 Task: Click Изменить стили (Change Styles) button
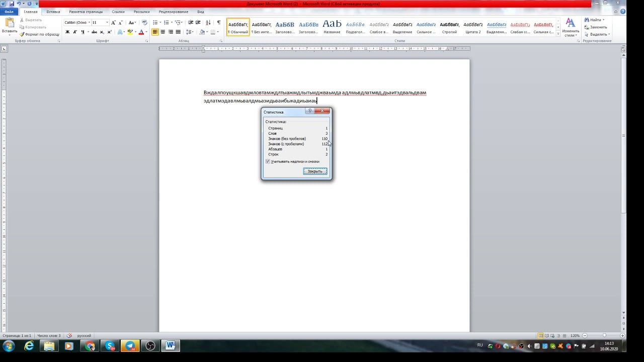tap(571, 28)
